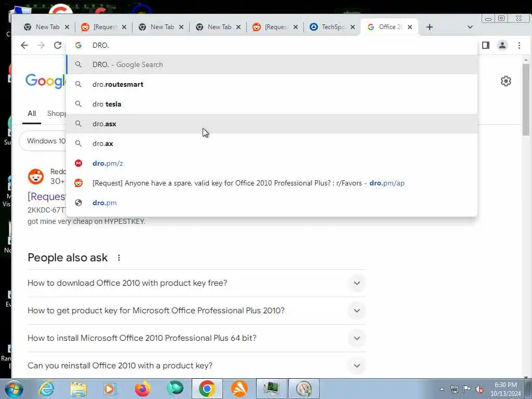This screenshot has height=399, width=532.
Task: Show hidden tray icons arrow
Action: click(442, 390)
